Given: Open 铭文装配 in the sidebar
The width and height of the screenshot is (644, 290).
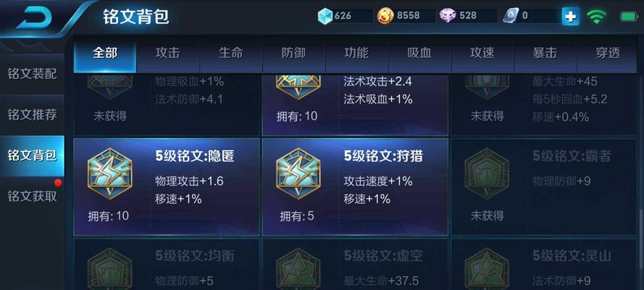Looking at the screenshot, I should pyautogui.click(x=32, y=75).
